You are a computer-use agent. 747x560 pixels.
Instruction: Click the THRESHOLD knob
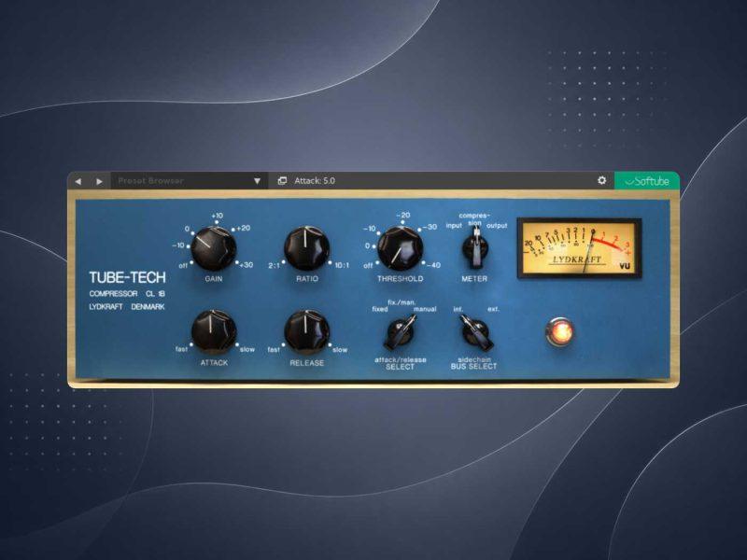pos(401,248)
